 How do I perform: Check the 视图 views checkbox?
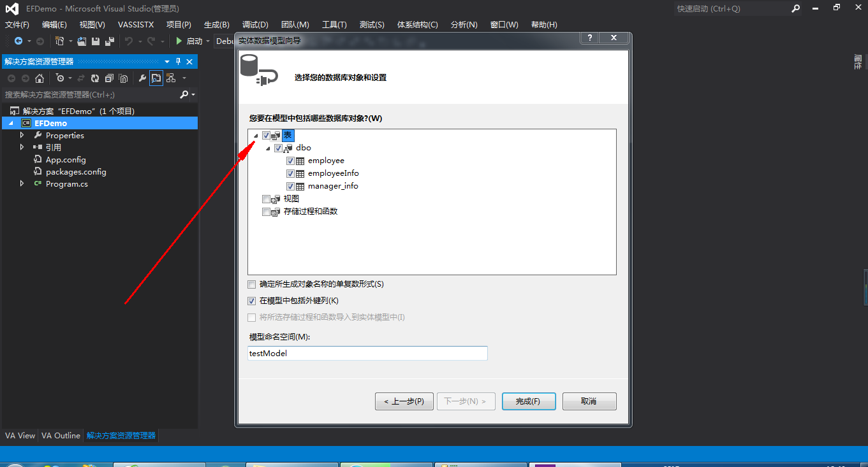(x=266, y=199)
